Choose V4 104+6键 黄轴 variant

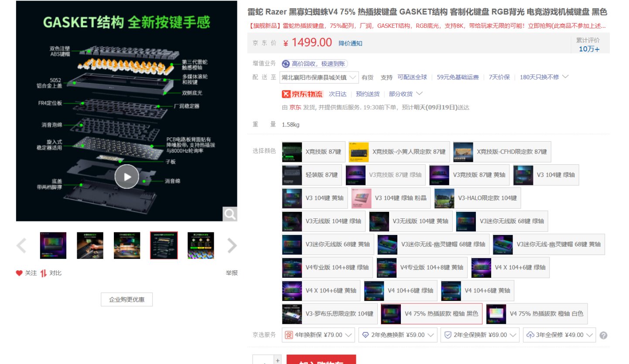[x=478, y=291]
